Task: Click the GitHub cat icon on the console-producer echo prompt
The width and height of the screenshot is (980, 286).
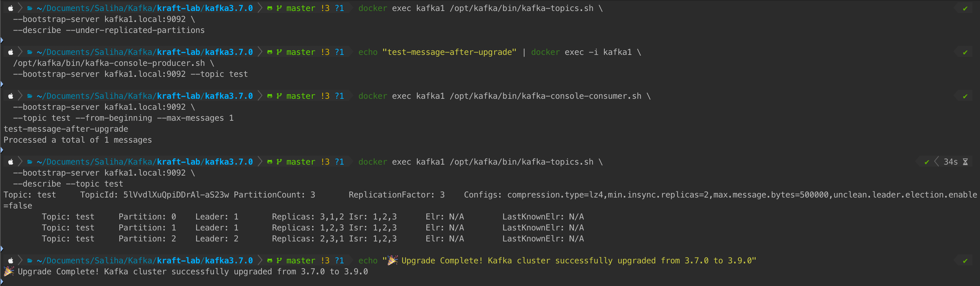Action: click(270, 52)
